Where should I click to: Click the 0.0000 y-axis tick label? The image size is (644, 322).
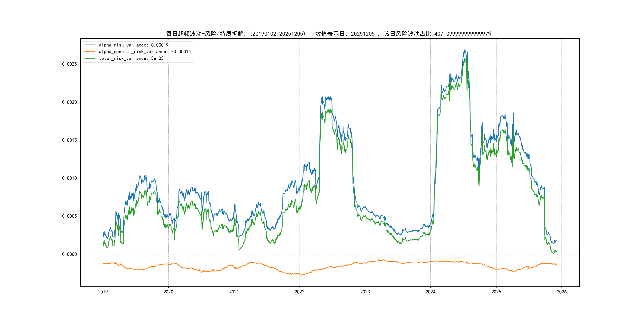pyautogui.click(x=70, y=254)
